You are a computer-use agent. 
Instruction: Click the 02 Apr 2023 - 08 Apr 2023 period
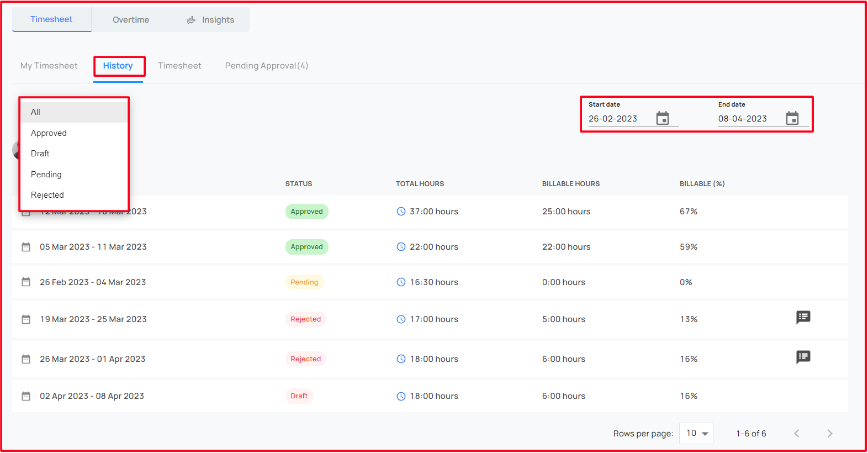92,396
